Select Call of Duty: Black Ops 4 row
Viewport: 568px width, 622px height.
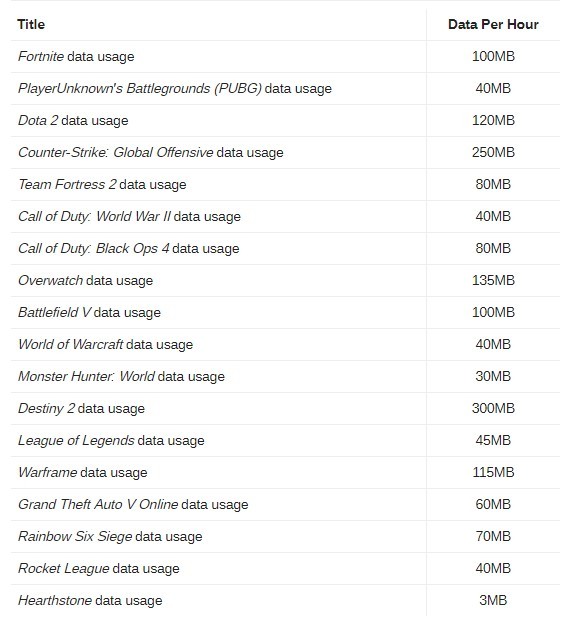[x=285, y=249]
